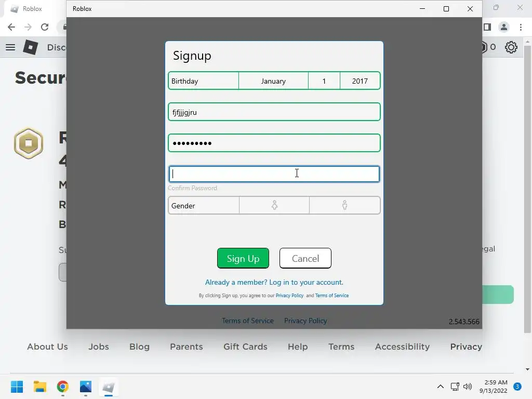
Task: Open File Explorer from taskbar
Action: (39, 387)
